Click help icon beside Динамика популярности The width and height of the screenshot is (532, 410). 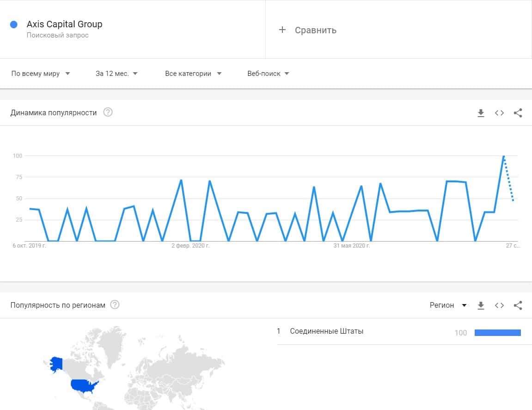(108, 112)
